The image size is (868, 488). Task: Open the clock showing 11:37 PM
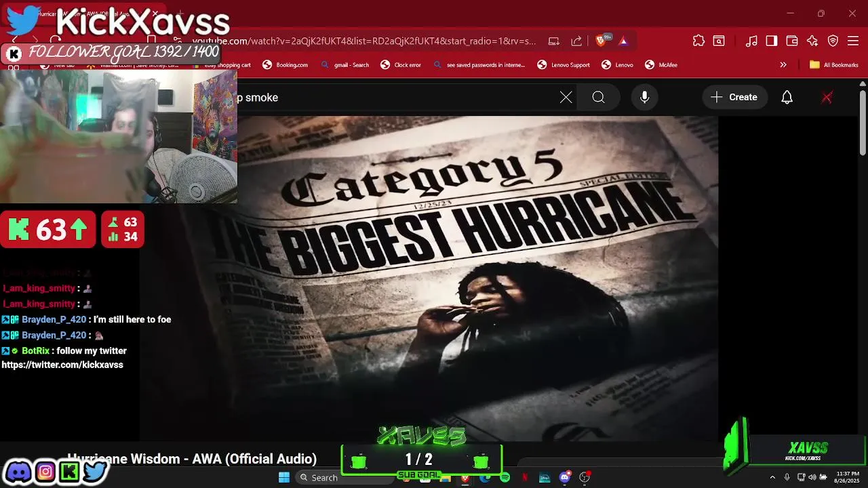pos(848,477)
